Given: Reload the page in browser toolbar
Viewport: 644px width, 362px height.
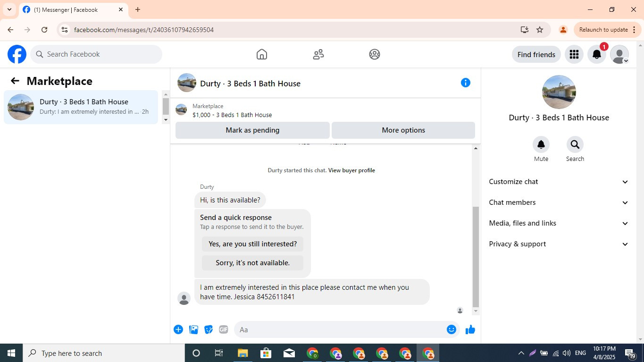Looking at the screenshot, I should [x=44, y=30].
